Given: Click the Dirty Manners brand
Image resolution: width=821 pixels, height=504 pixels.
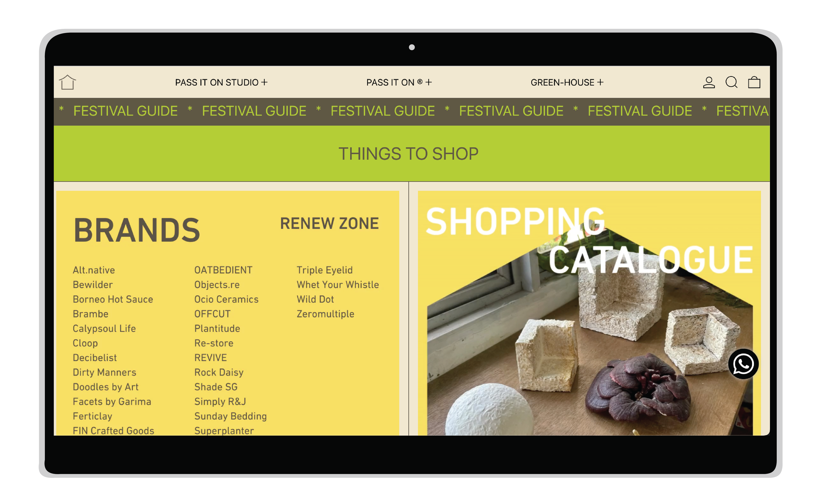Looking at the screenshot, I should pos(104,372).
